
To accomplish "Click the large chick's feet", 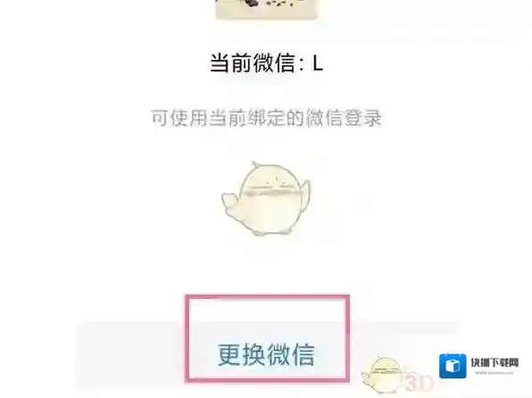I will tap(270, 232).
